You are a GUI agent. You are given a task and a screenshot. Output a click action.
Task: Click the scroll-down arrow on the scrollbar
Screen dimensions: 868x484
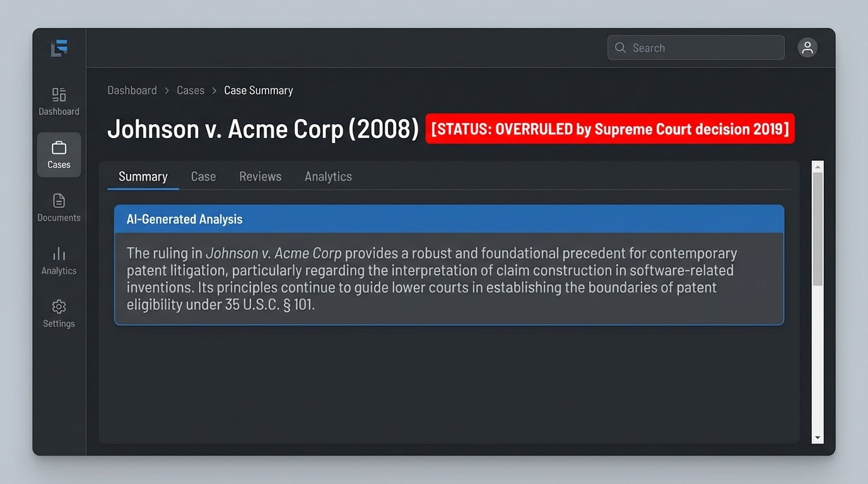point(818,437)
